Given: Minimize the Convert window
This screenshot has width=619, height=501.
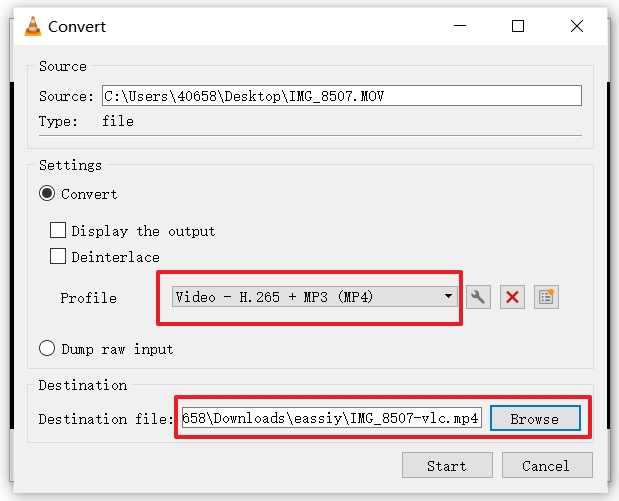Looking at the screenshot, I should 460,26.
